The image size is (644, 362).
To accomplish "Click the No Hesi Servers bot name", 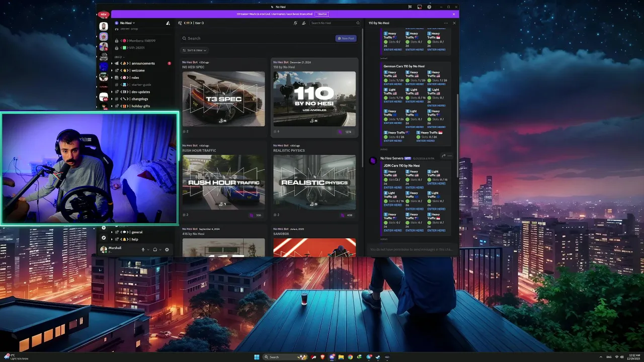I will pyautogui.click(x=392, y=158).
